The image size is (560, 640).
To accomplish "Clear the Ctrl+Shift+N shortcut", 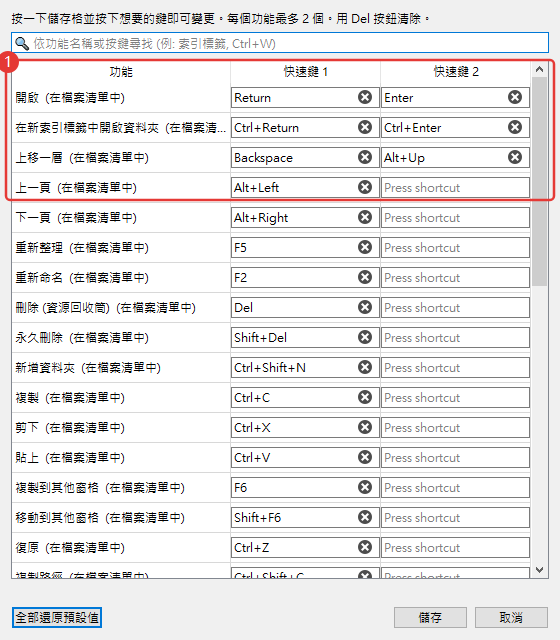I will tap(365, 367).
